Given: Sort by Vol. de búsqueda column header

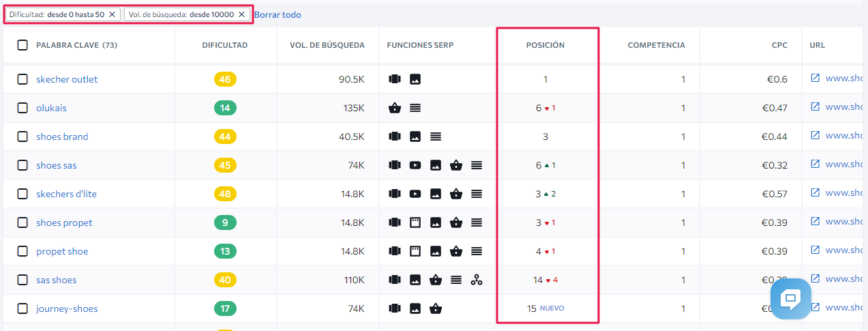Looking at the screenshot, I should coord(327,45).
